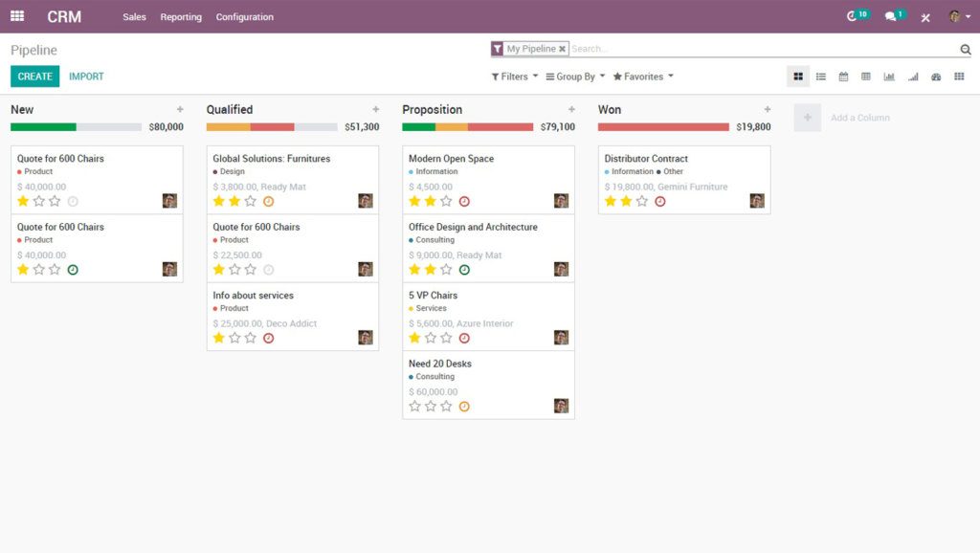Open the user avatar dropdown
Image resolution: width=980 pixels, height=553 pixels.
(952, 15)
